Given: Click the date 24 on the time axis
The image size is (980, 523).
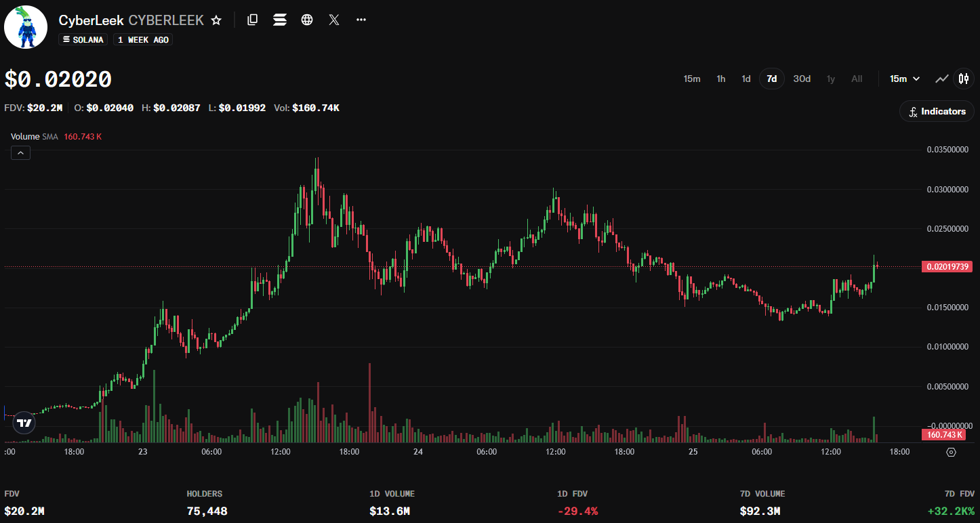Looking at the screenshot, I should tap(418, 452).
